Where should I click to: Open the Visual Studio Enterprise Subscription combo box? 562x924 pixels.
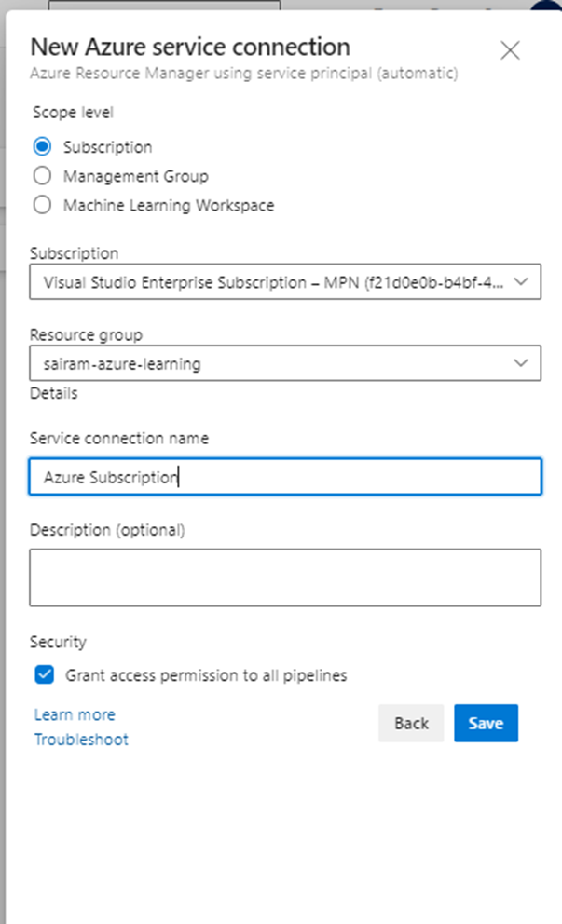click(285, 281)
